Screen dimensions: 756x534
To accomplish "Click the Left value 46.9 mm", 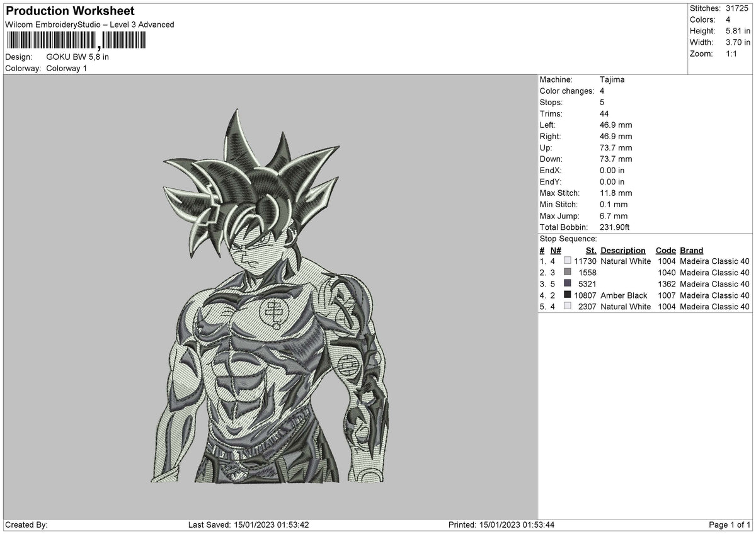I will point(616,125).
